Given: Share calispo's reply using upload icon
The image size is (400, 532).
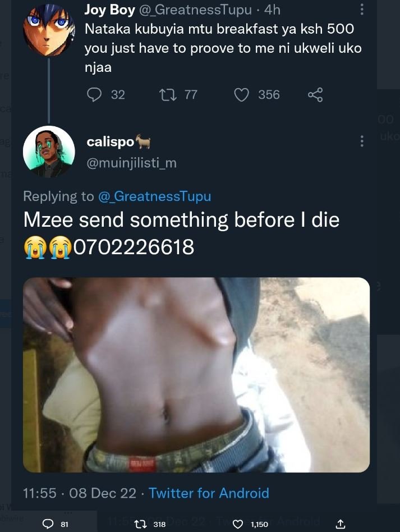Looking at the screenshot, I should click(x=340, y=524).
